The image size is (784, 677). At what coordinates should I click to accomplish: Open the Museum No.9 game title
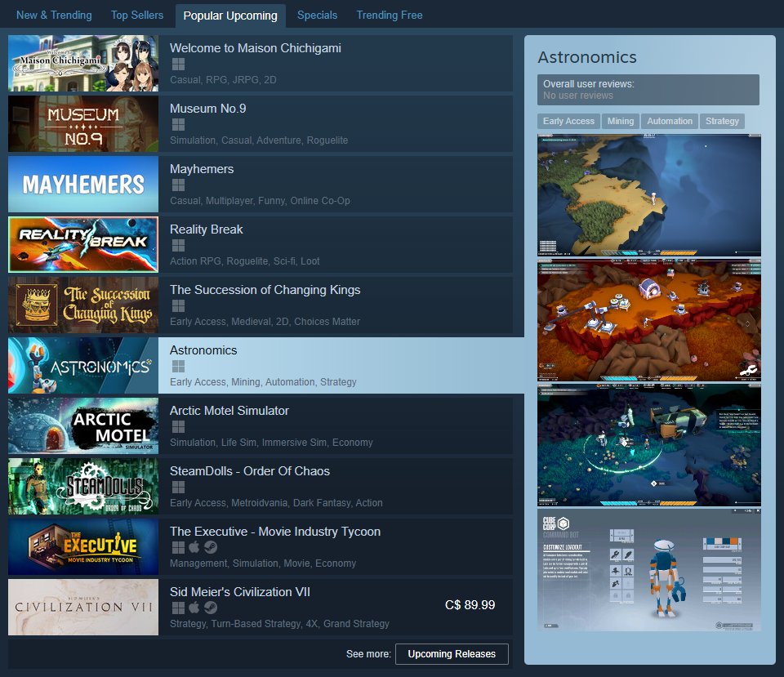(208, 109)
